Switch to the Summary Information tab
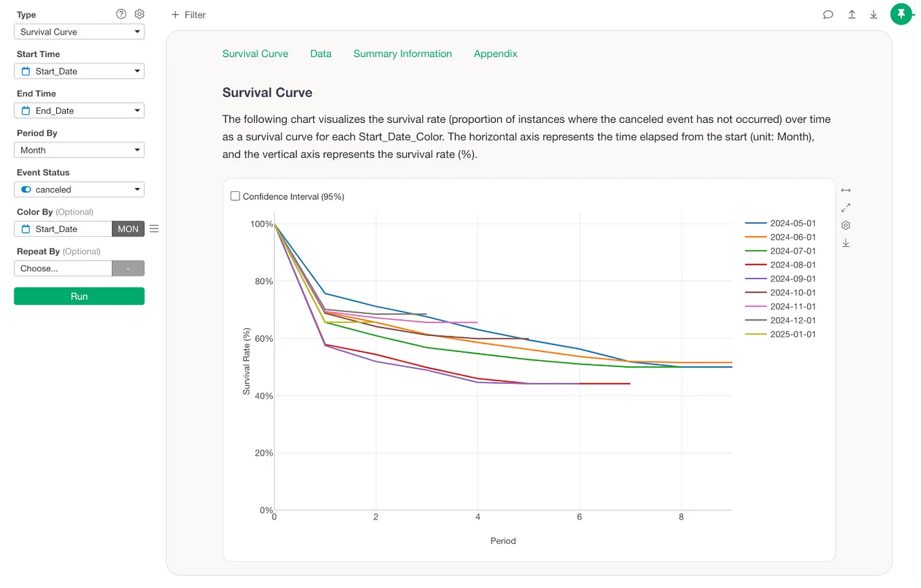This screenshot has width=921, height=588. (402, 54)
